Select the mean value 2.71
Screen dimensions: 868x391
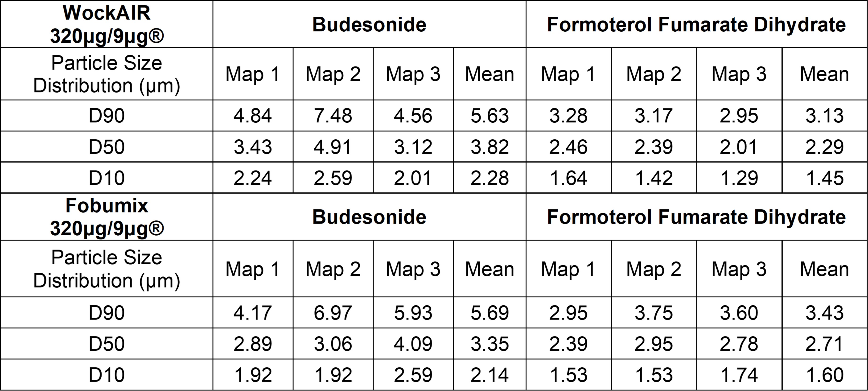(825, 344)
